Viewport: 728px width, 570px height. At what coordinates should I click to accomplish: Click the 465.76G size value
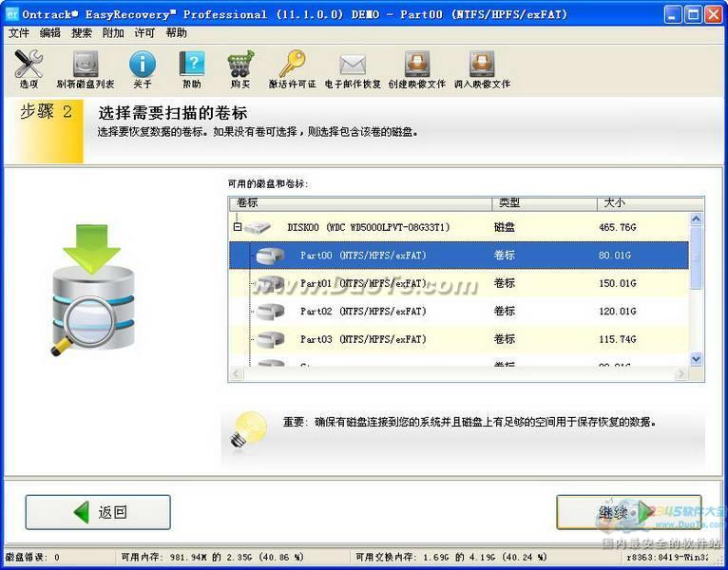[x=618, y=227]
